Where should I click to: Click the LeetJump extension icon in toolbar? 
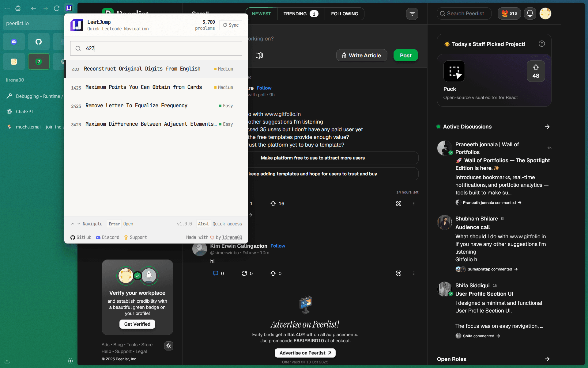click(69, 8)
